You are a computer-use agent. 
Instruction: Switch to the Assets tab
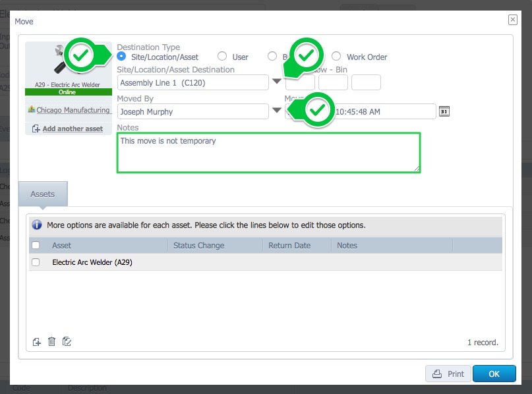click(x=43, y=194)
